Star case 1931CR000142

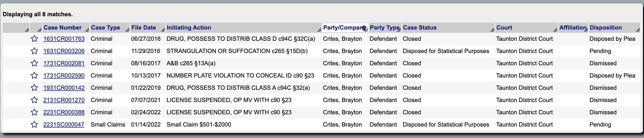[34, 88]
